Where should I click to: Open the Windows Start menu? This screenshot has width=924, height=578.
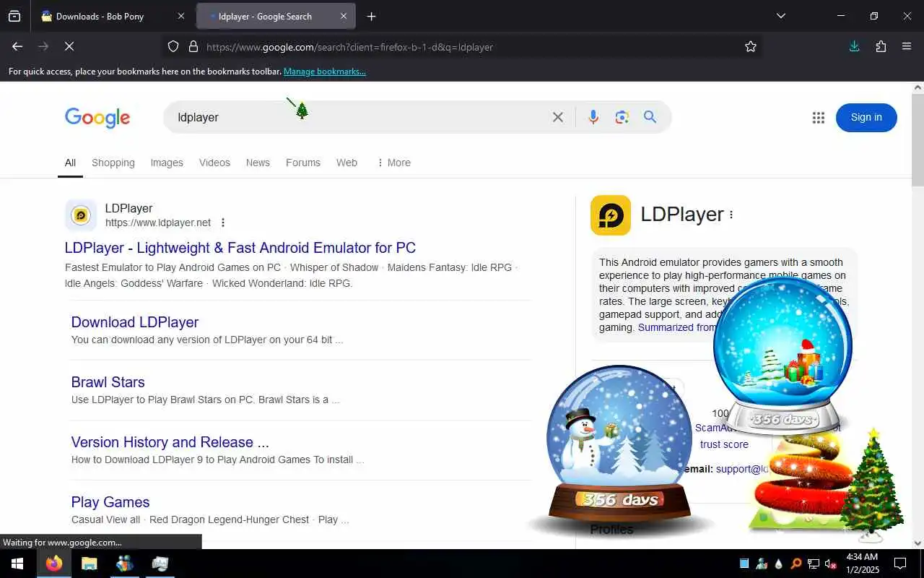tap(17, 564)
